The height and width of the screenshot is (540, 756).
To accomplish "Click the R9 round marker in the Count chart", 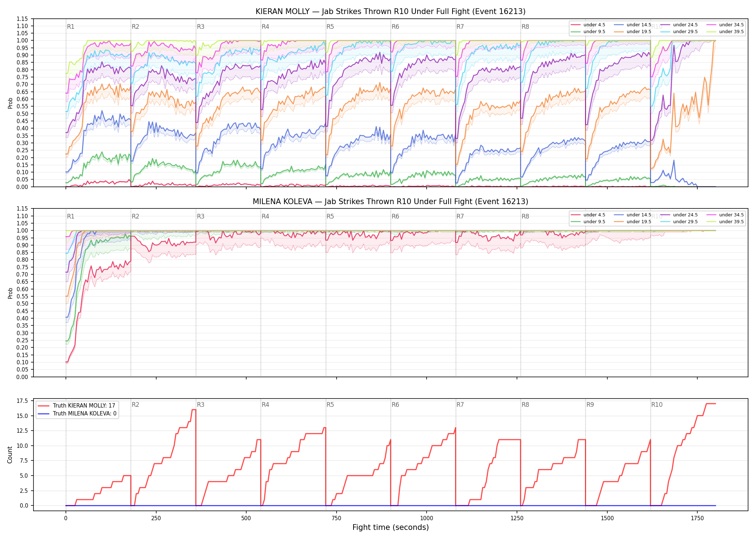I will 590,405.
